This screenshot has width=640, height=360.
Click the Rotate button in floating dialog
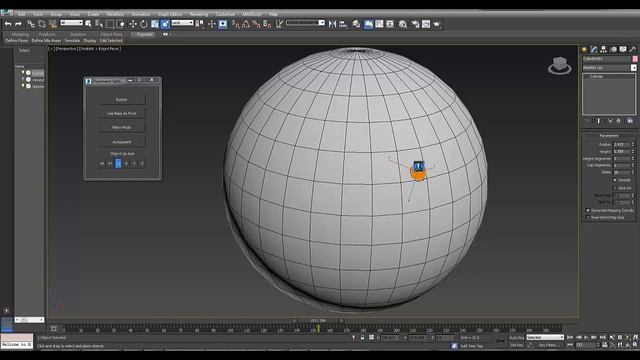122,100
